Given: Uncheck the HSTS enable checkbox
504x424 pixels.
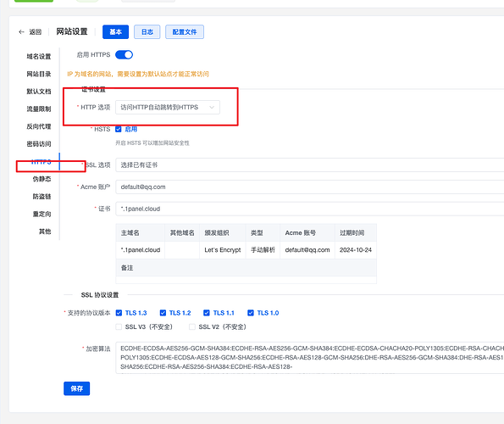Looking at the screenshot, I should [x=119, y=129].
